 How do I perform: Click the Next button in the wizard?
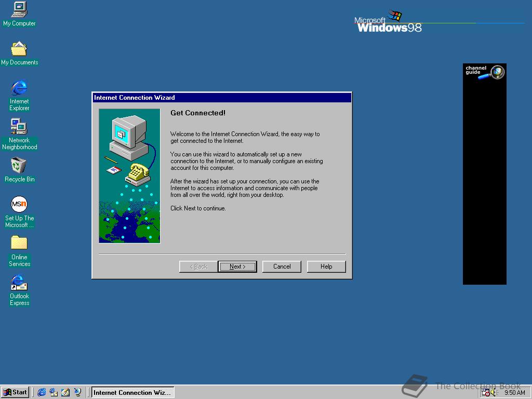click(237, 267)
